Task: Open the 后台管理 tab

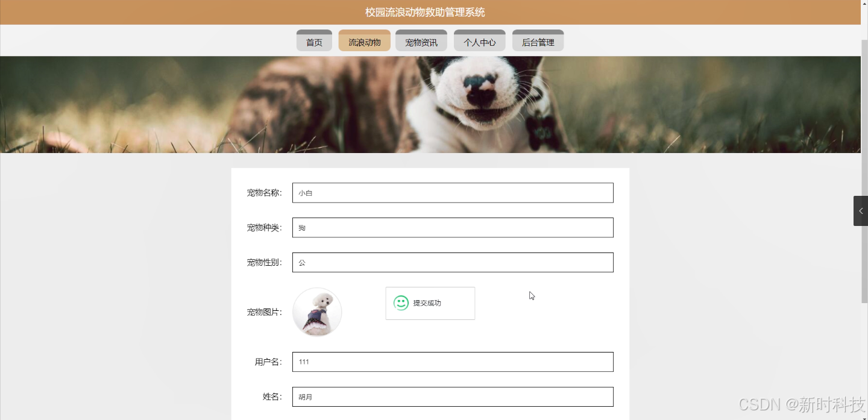Action: (x=538, y=40)
